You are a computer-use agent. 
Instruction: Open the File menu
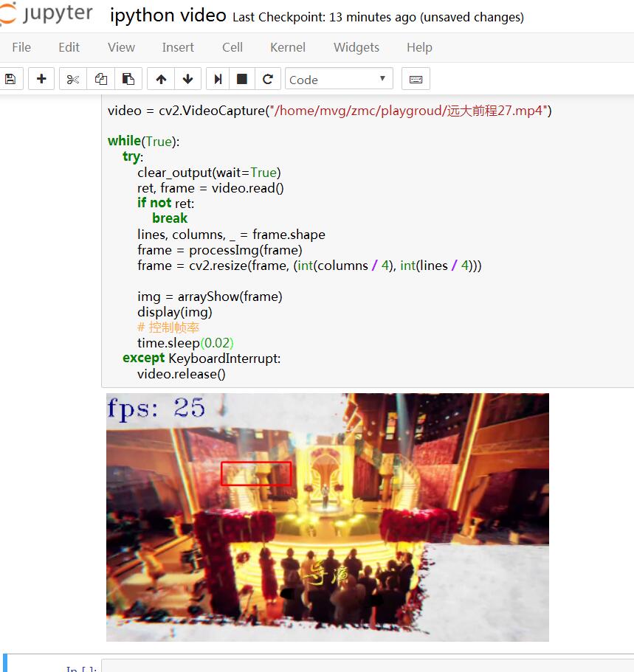coord(21,47)
